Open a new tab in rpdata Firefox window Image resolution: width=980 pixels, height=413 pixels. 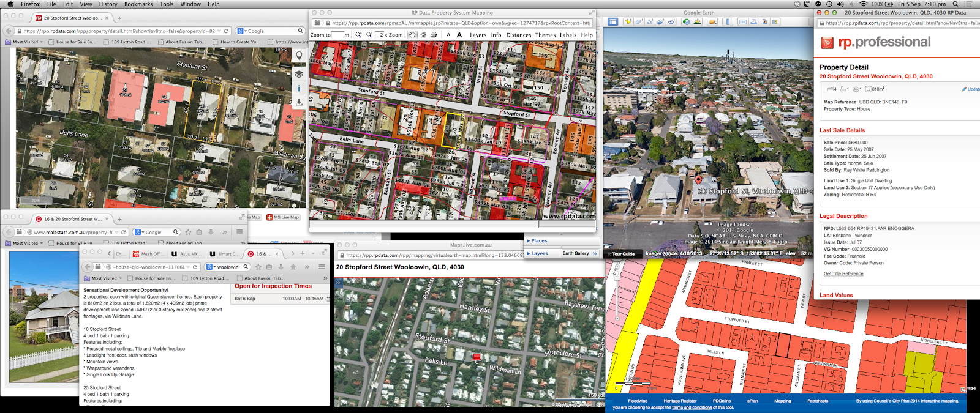[x=119, y=18]
